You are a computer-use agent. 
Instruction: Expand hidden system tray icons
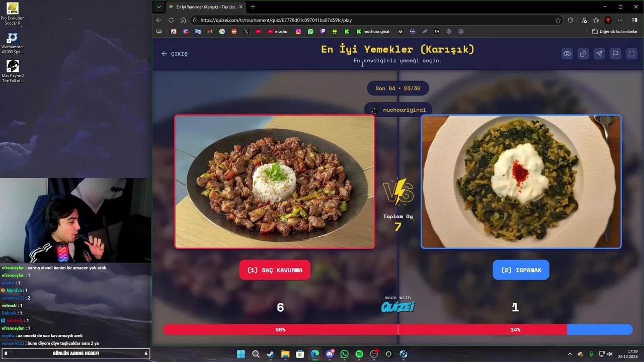tap(570, 354)
